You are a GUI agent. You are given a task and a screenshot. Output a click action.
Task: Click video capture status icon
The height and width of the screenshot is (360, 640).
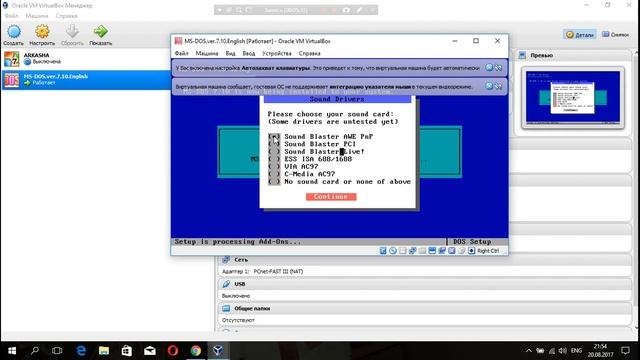click(451, 251)
